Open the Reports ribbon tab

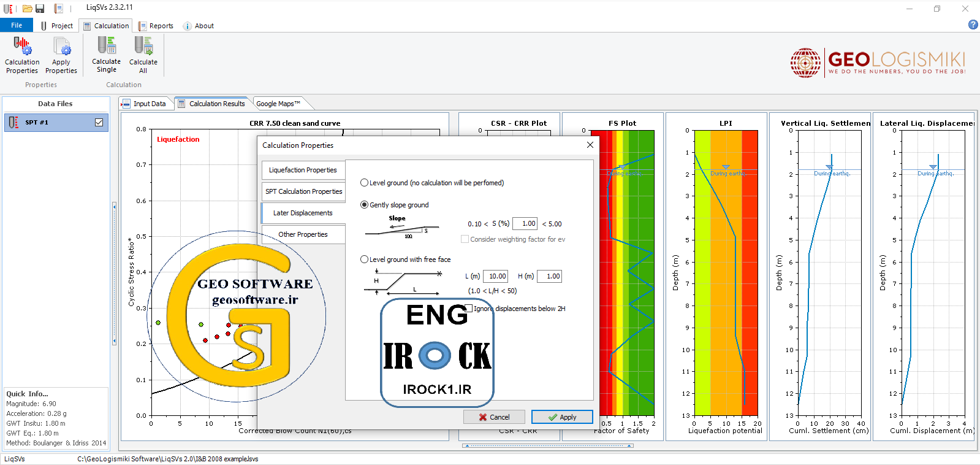156,26
